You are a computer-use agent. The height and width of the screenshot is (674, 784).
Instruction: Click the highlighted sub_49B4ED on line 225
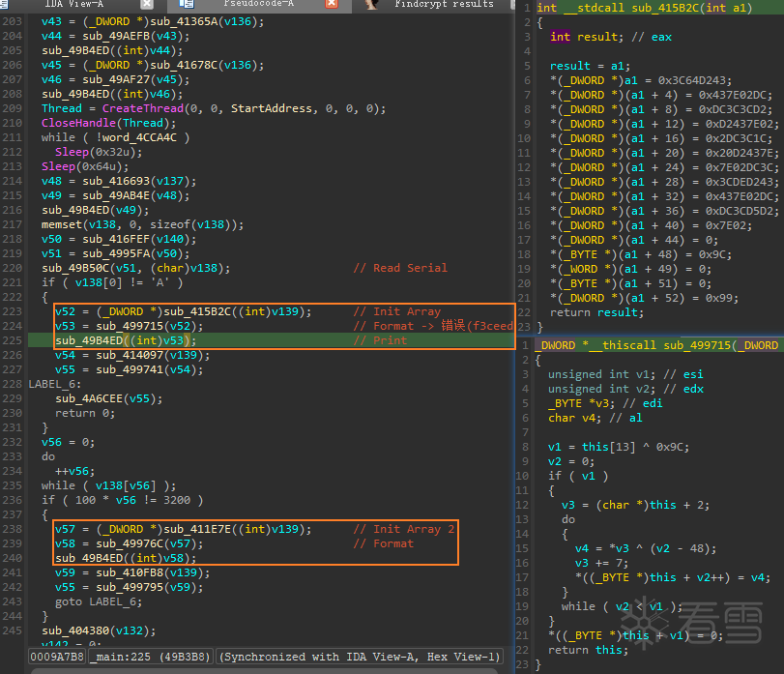(89, 340)
